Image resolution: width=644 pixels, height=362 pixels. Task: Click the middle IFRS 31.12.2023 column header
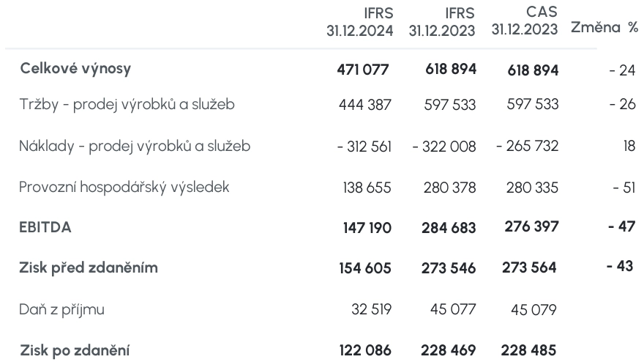(x=441, y=22)
